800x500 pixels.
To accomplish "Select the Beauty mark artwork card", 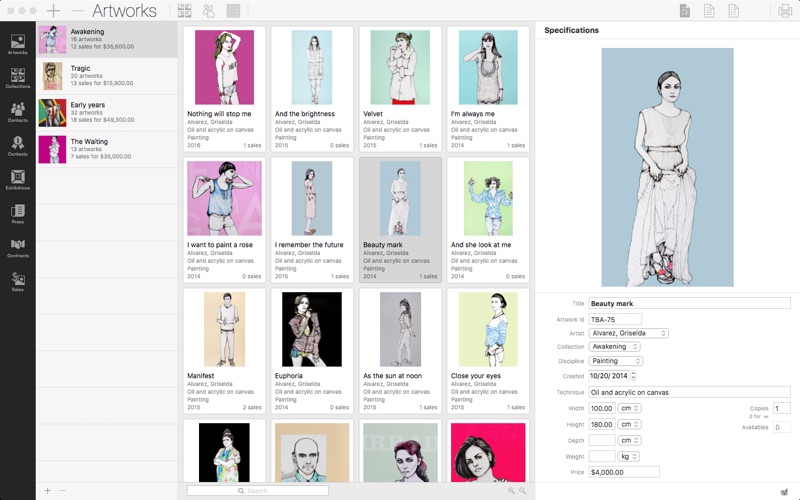I will click(400, 220).
